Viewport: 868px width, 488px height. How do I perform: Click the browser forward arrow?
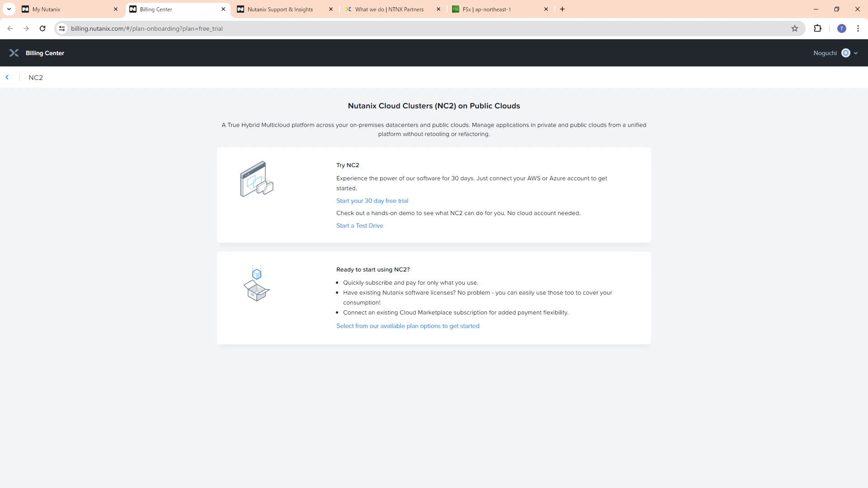26,28
